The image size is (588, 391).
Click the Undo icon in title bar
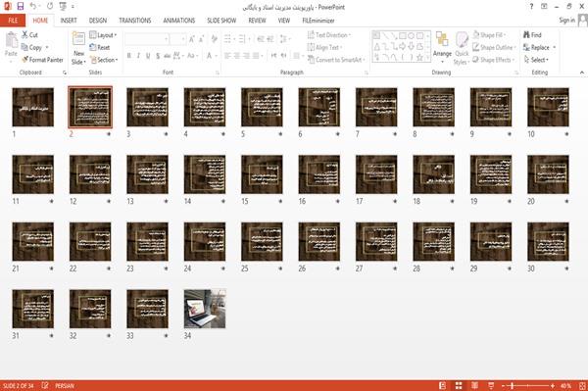coord(33,7)
